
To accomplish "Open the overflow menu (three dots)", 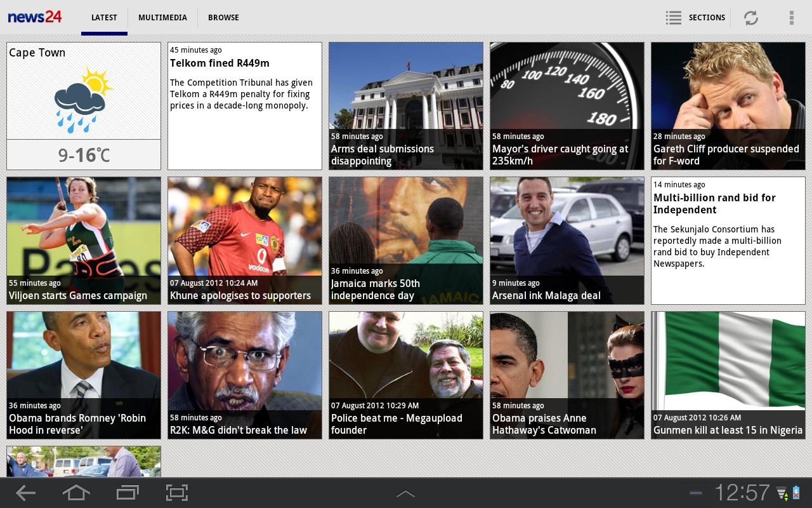I will [x=791, y=18].
